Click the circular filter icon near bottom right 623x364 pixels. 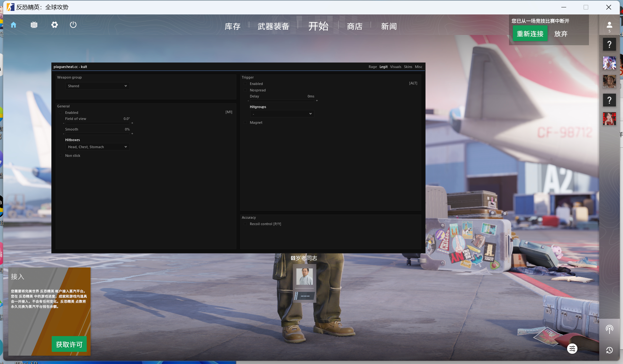click(572, 349)
